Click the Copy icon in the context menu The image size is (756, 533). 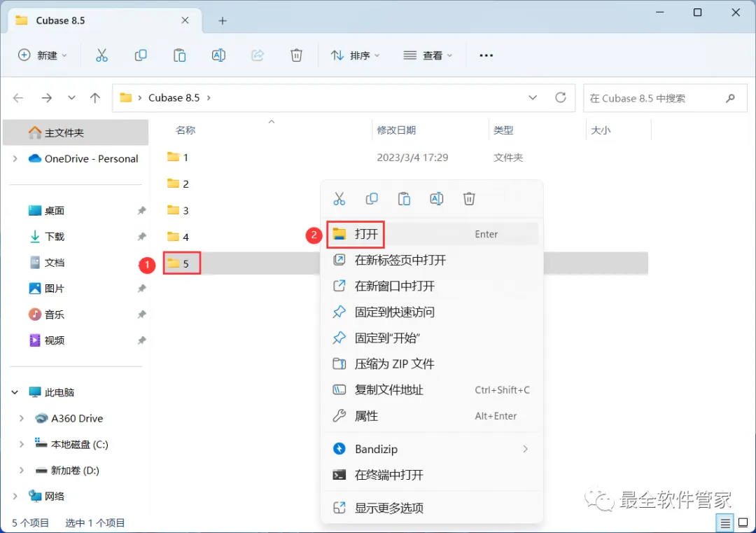tap(372, 199)
